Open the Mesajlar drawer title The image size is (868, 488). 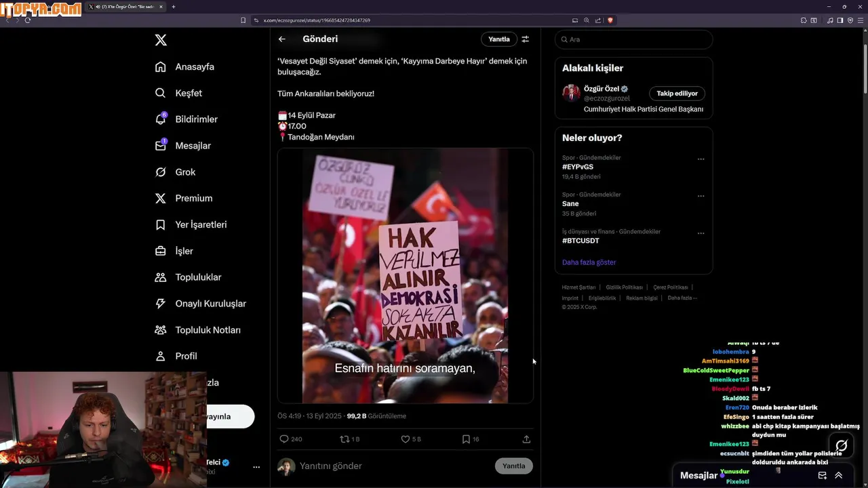point(698,476)
